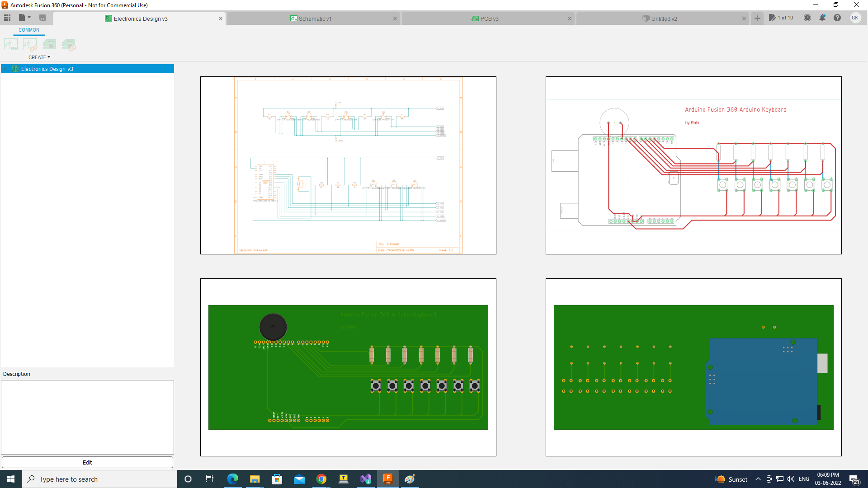Viewport: 868px width, 488px height.
Task: Open the schematic document thumbnail
Action: 348,164
